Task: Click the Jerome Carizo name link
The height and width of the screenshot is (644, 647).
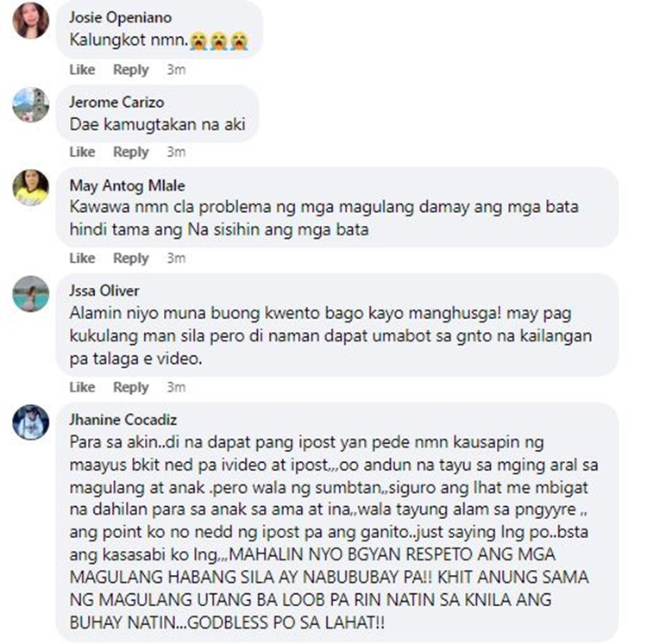Action: (x=116, y=102)
